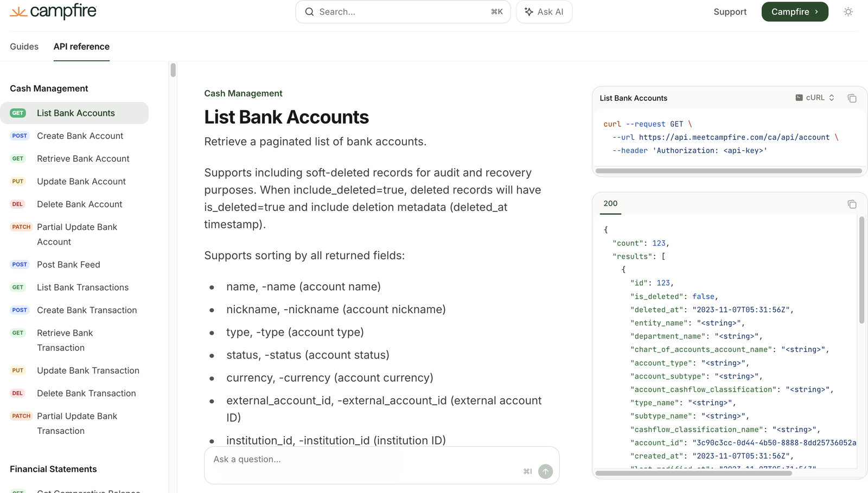Open Delete Bank Transaction endpoint
The image size is (868, 493).
(74, 393)
